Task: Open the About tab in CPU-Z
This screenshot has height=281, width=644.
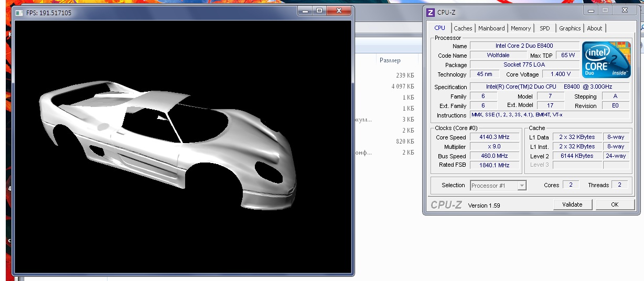Action: tap(594, 28)
